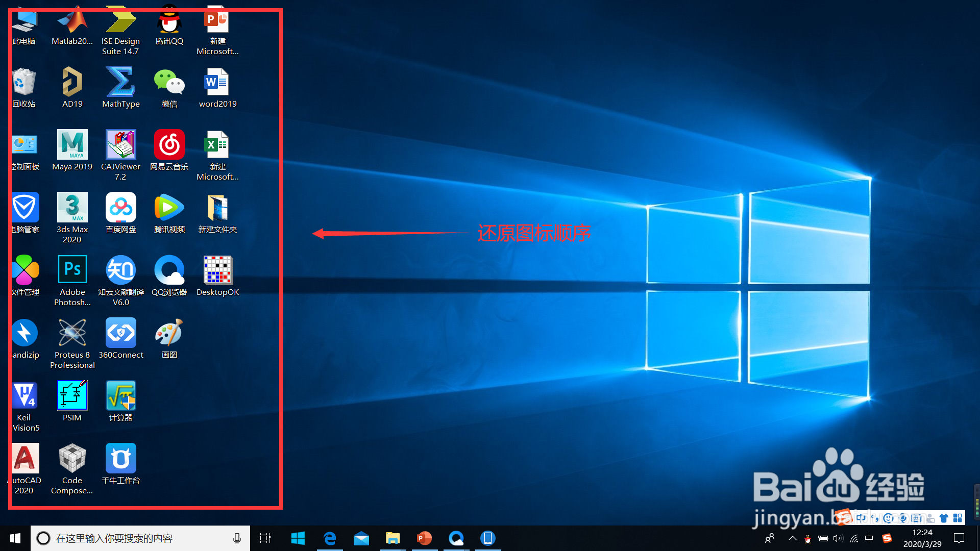The width and height of the screenshot is (980, 551).
Task: Open the volume control in system tray
Action: (x=838, y=538)
